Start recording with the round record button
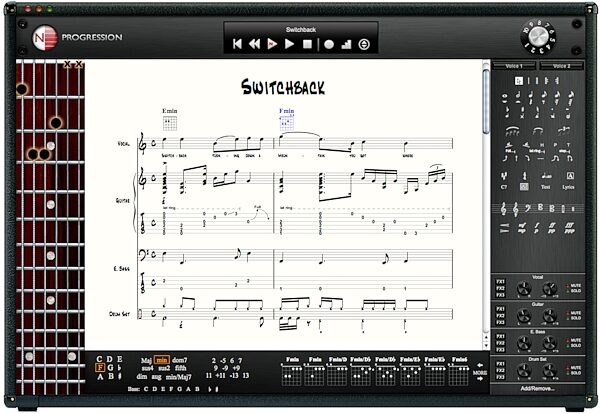The width and height of the screenshot is (600, 414). tap(329, 45)
